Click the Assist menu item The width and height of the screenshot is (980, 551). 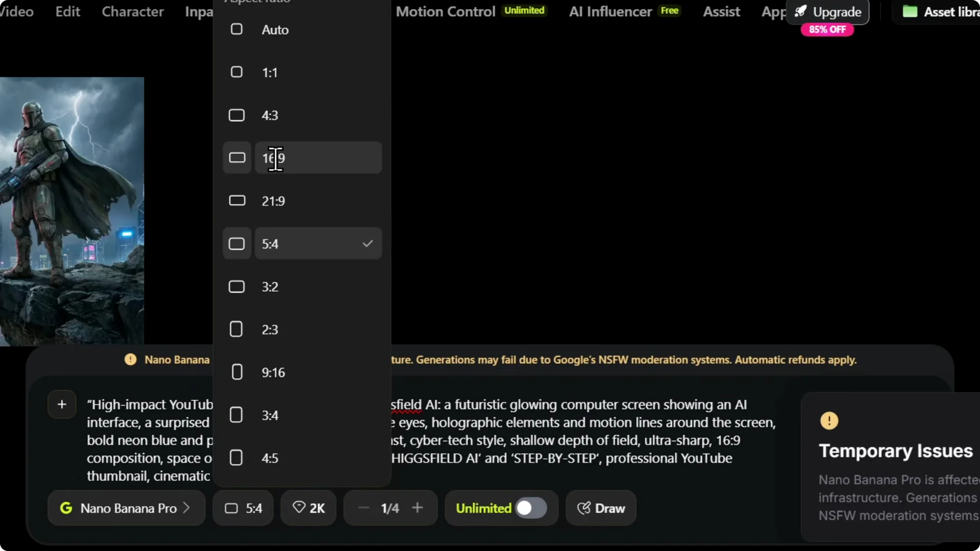pyautogui.click(x=721, y=11)
